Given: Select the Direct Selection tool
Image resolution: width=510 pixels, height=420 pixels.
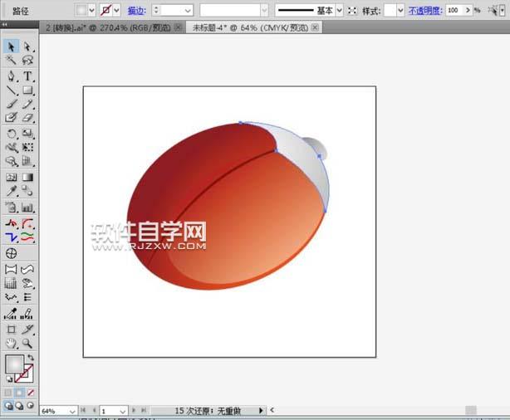Looking at the screenshot, I should [x=27, y=46].
